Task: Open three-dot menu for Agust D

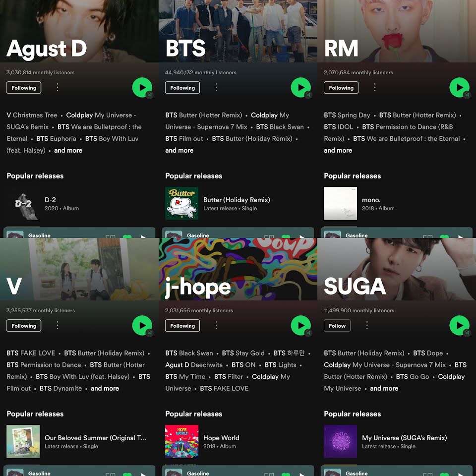Action: (58, 87)
